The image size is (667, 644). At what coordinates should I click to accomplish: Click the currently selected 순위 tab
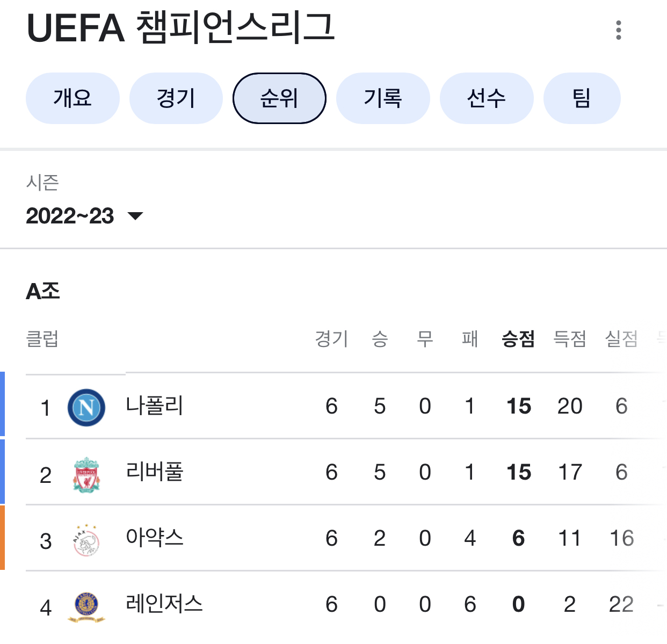[x=279, y=98]
